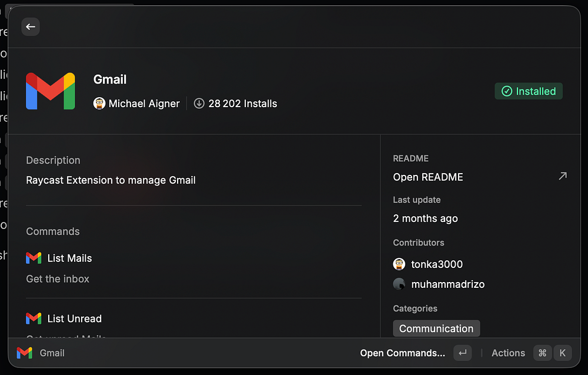Screen dimensions: 588x375
Task: Open the Actions menu
Action: (x=508, y=353)
